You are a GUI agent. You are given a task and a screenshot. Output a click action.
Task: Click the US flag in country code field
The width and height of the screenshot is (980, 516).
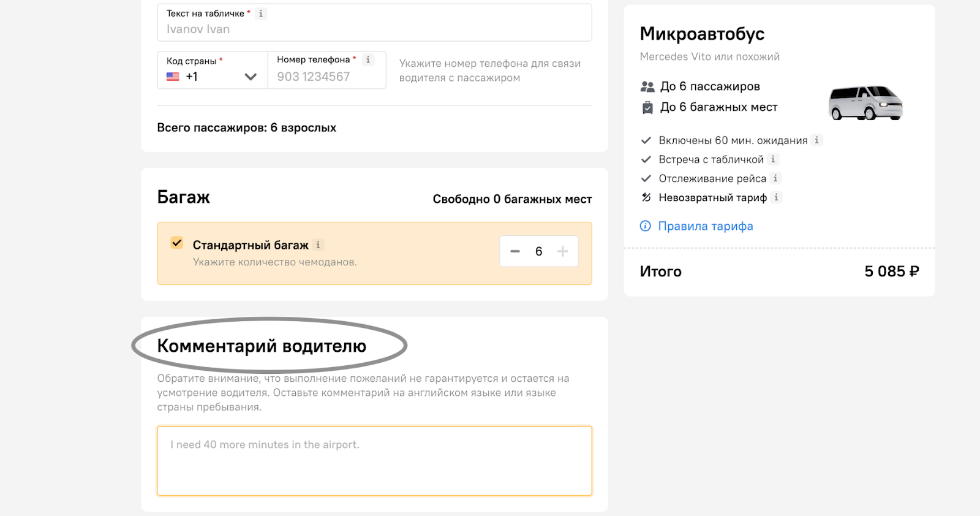pyautogui.click(x=173, y=77)
